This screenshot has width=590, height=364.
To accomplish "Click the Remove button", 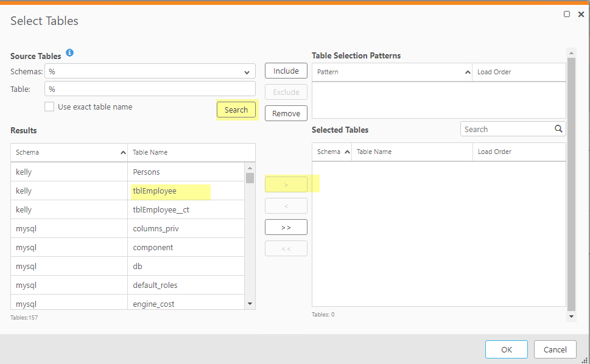I will point(286,113).
